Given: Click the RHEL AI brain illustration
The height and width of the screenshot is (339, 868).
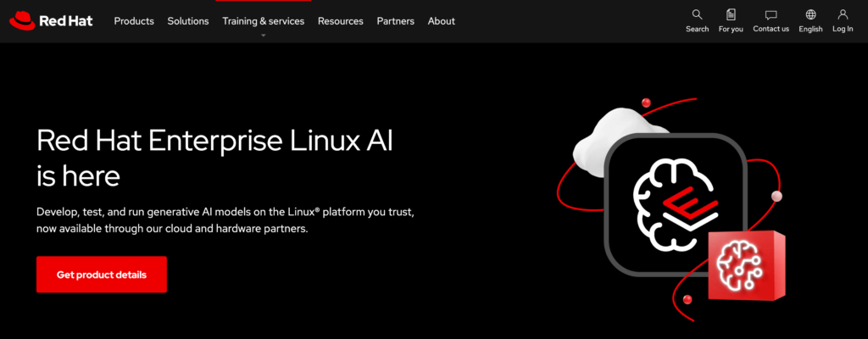Looking at the screenshot, I should click(x=675, y=205).
